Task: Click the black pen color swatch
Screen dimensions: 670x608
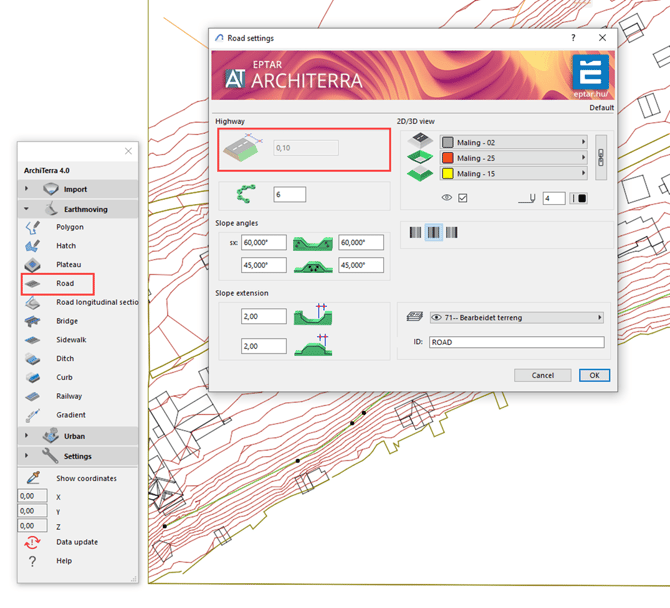Action: [x=579, y=199]
